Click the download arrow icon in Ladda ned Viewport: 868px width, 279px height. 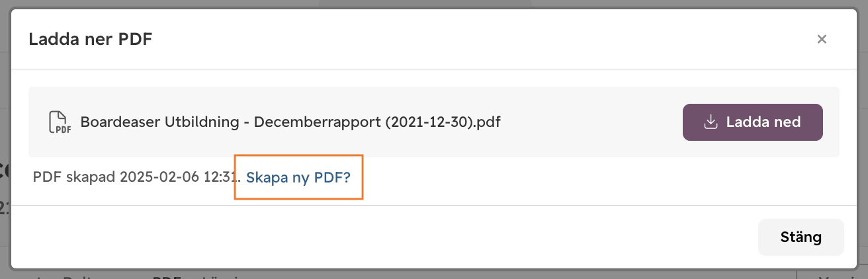tap(711, 122)
